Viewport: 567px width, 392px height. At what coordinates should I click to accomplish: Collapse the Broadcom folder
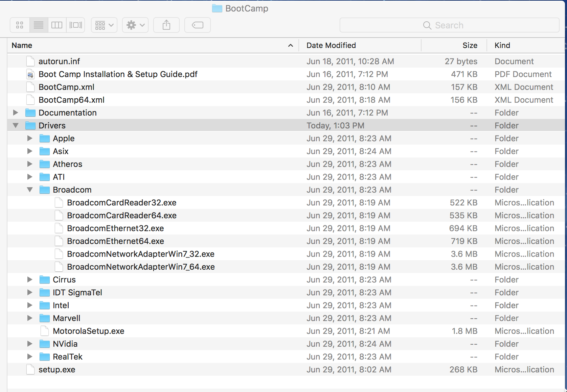[x=30, y=190]
